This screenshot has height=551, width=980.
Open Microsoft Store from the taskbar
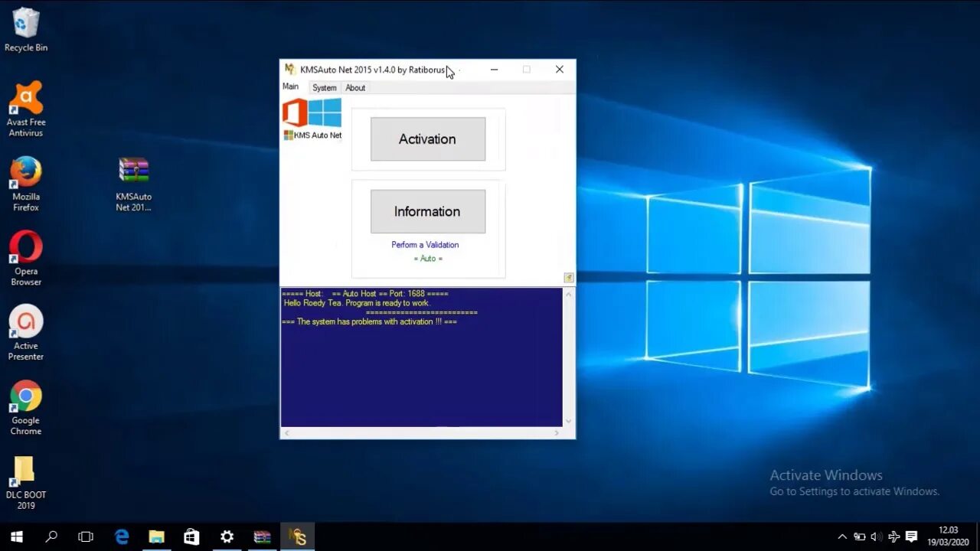pyautogui.click(x=191, y=537)
